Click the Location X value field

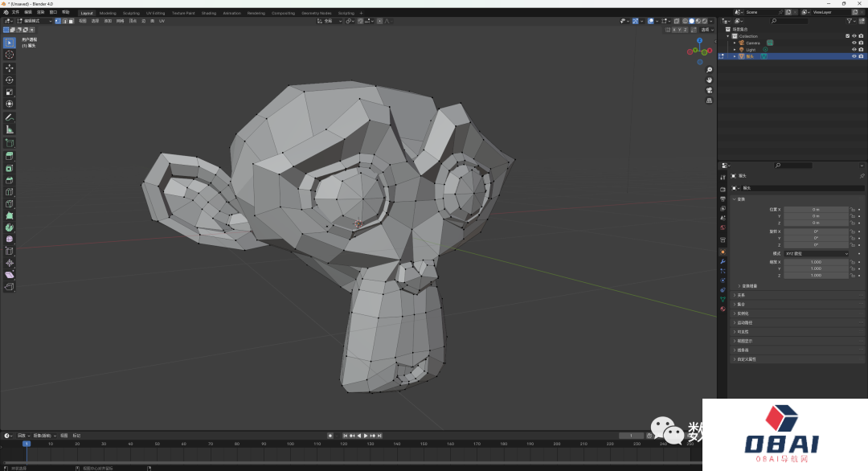point(816,209)
